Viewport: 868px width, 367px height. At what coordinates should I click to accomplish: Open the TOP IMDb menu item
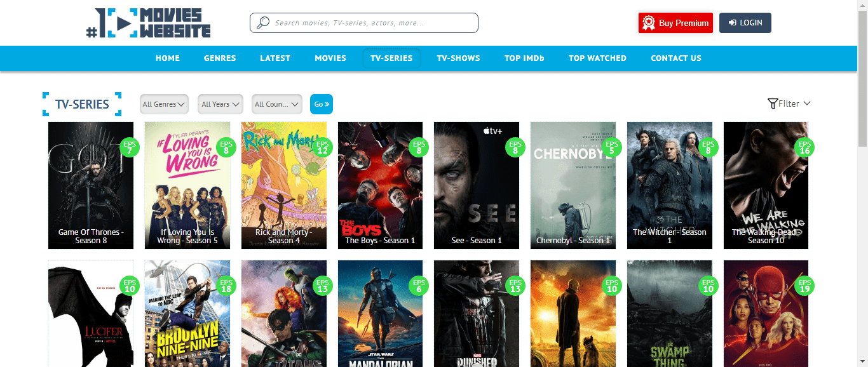(524, 58)
